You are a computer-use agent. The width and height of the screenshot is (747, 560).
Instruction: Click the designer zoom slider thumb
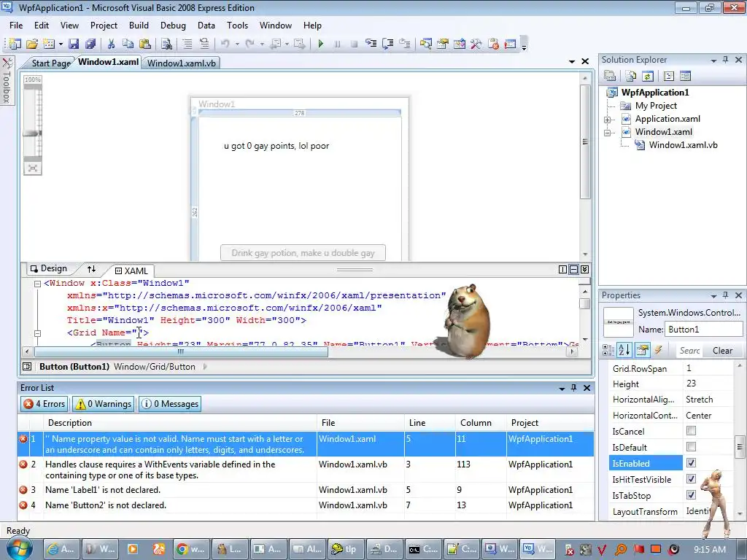tap(32, 134)
